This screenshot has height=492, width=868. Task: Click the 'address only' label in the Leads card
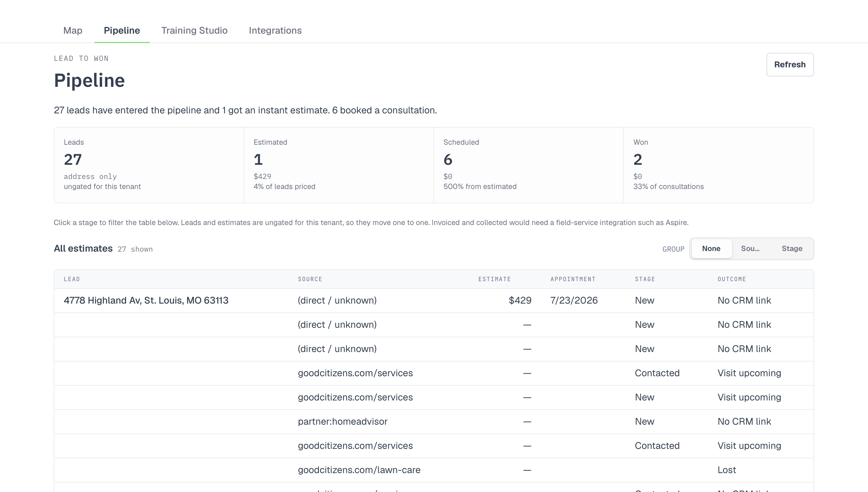click(x=90, y=176)
